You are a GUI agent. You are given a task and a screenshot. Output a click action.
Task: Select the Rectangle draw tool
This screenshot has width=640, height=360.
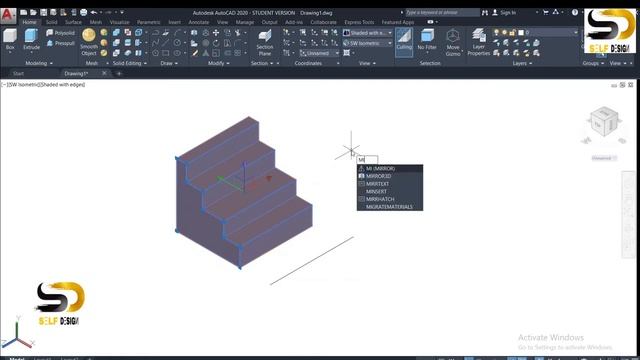[x=165, y=53]
